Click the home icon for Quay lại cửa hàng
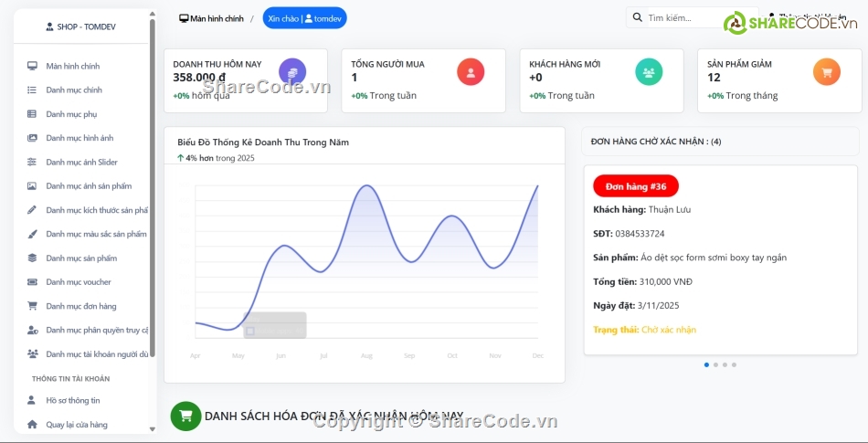This screenshot has height=443, width=868. pos(32,424)
